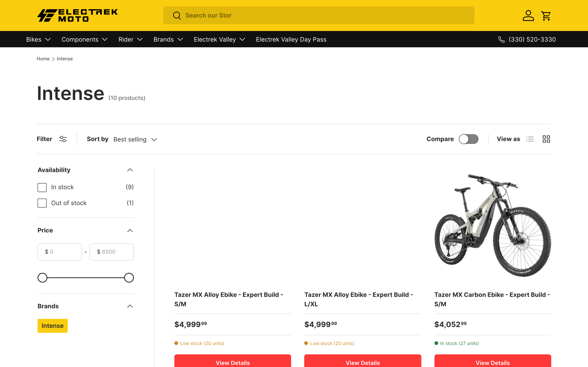Switch to list view icon
Viewport: 588px width, 367px height.
(530, 139)
